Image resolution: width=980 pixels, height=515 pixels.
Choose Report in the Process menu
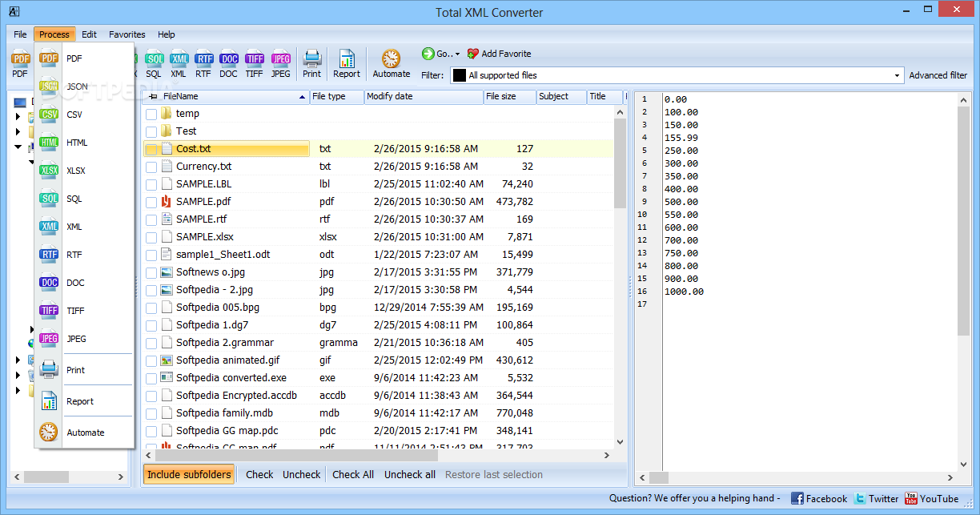(x=83, y=401)
